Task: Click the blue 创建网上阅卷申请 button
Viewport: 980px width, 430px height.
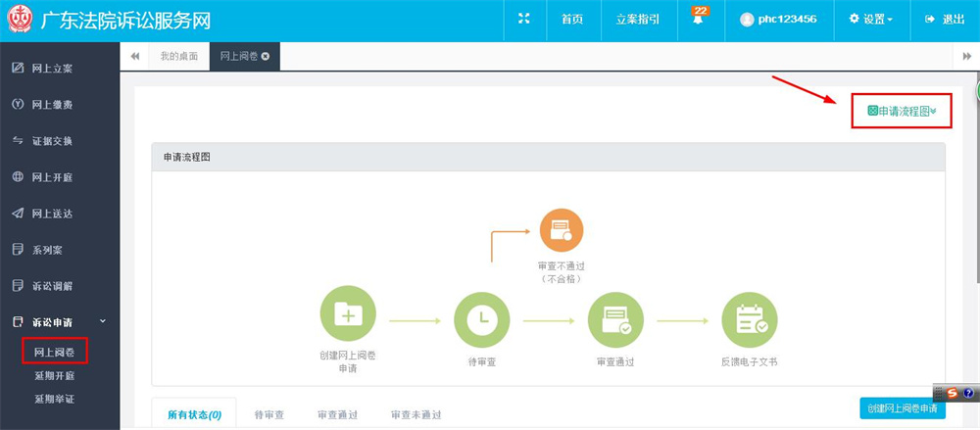Action: [903, 408]
